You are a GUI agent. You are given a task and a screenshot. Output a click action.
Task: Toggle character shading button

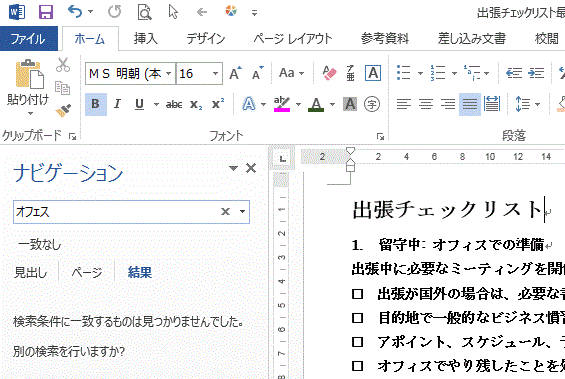(350, 104)
